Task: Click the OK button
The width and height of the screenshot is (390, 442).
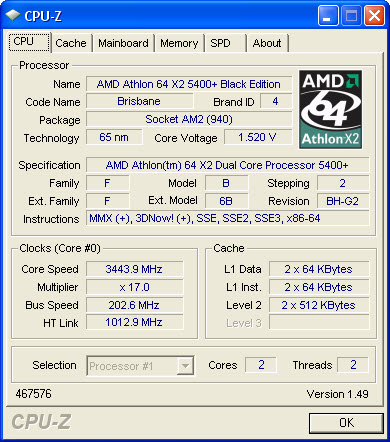Action: pyautogui.click(x=346, y=423)
